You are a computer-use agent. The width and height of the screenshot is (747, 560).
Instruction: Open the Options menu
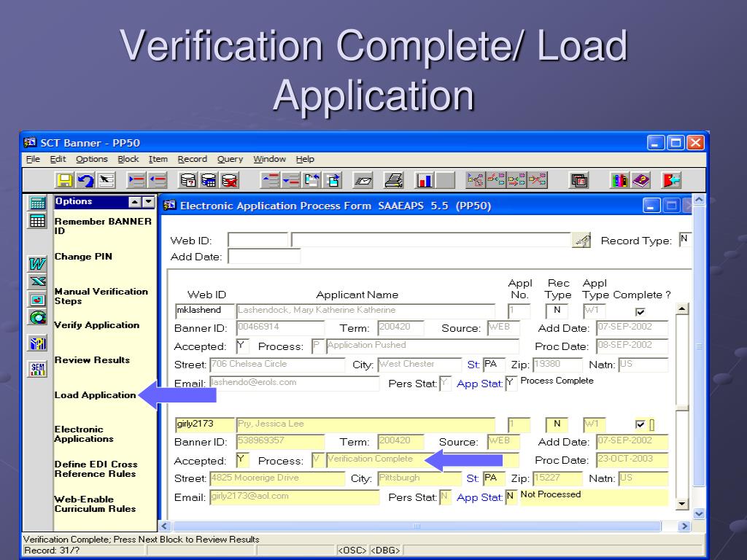click(92, 159)
